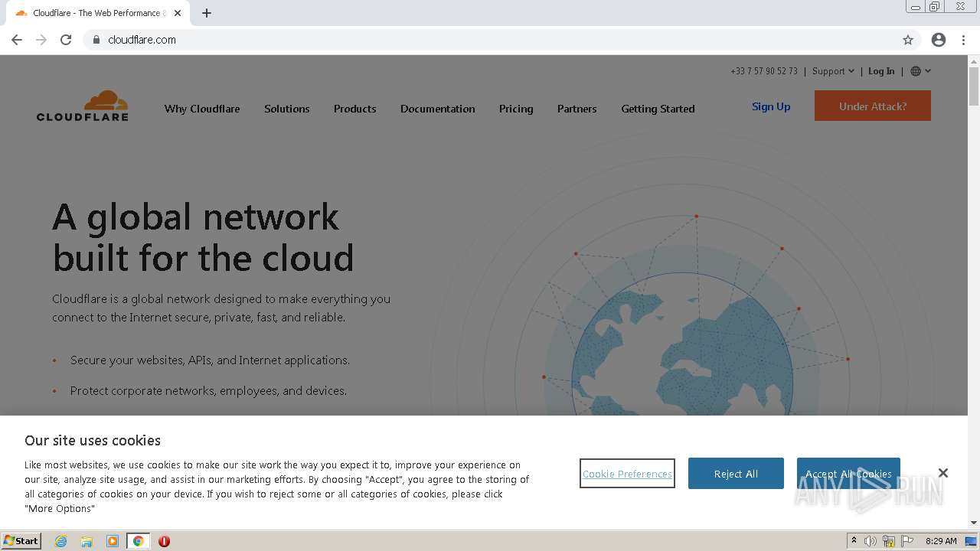Image resolution: width=980 pixels, height=551 pixels.
Task: Click the Chrome taskbar icon
Action: tap(139, 541)
